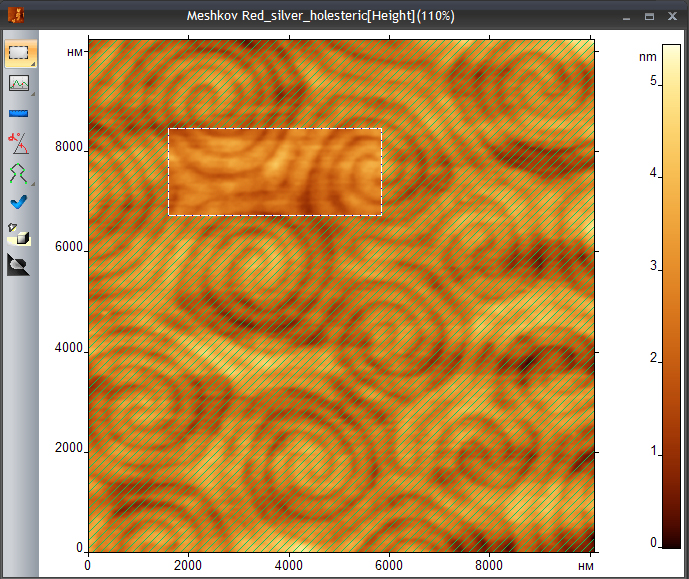Click the 5 value on color scale
This screenshot has width=689, height=579.
point(653,81)
